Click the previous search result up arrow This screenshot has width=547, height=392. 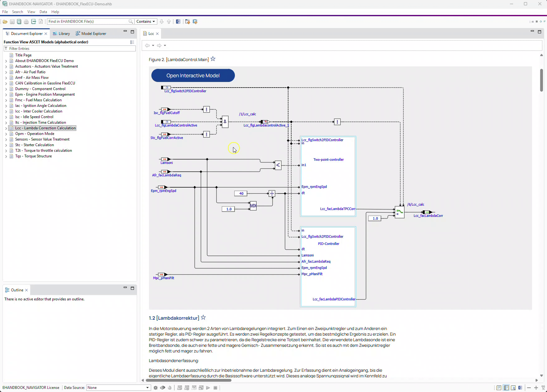[x=169, y=22]
